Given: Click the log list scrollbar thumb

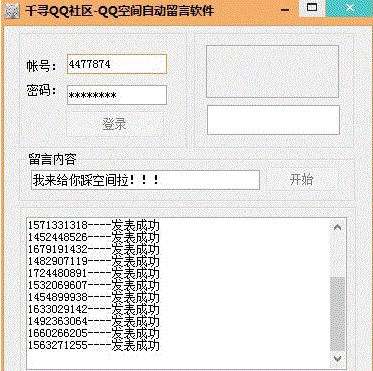Looking at the screenshot, I should [x=337, y=314].
